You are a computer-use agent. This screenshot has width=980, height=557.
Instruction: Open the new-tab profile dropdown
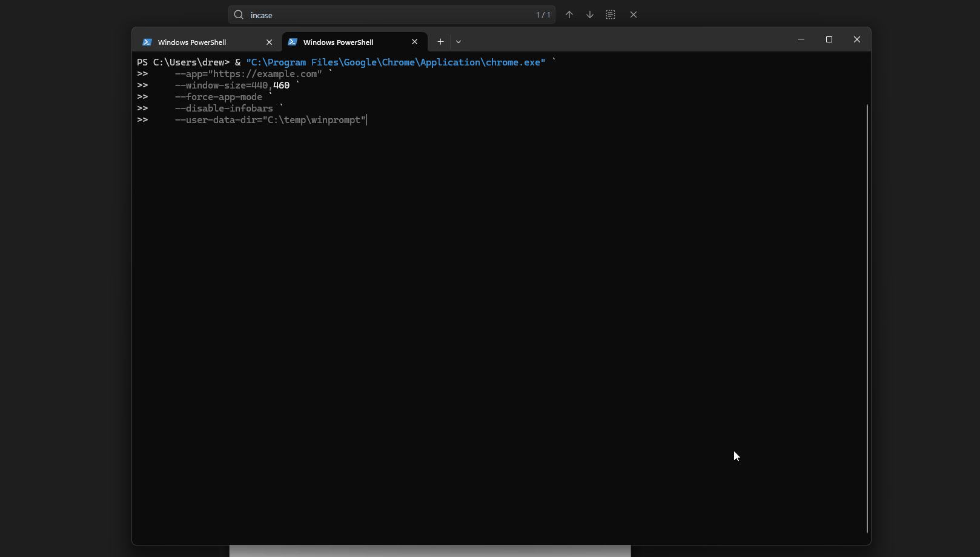[459, 42]
